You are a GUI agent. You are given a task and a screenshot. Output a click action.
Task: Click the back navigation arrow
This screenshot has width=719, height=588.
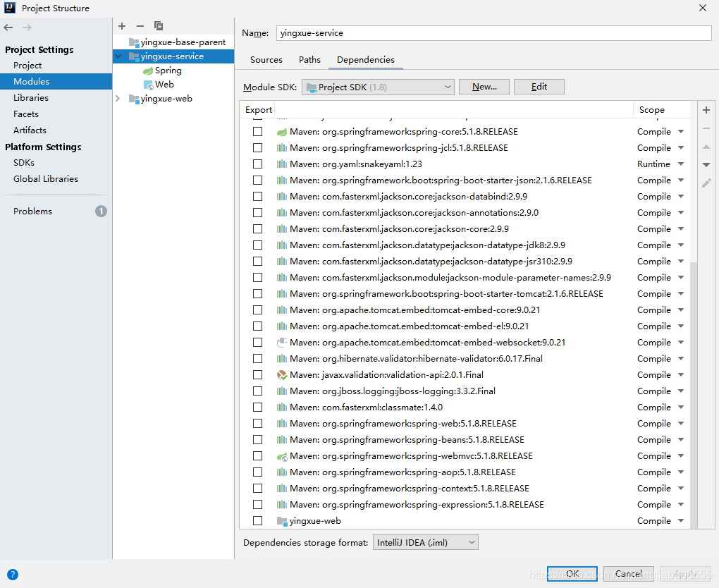coord(8,27)
